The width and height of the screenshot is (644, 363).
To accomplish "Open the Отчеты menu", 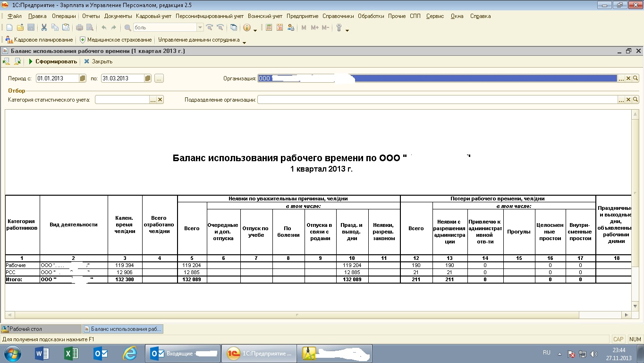I will click(91, 16).
